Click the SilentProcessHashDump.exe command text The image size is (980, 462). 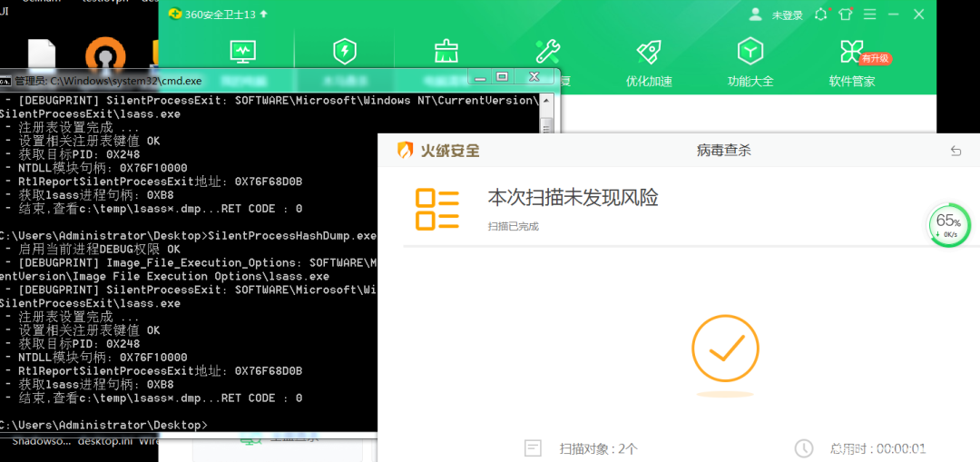click(x=292, y=236)
